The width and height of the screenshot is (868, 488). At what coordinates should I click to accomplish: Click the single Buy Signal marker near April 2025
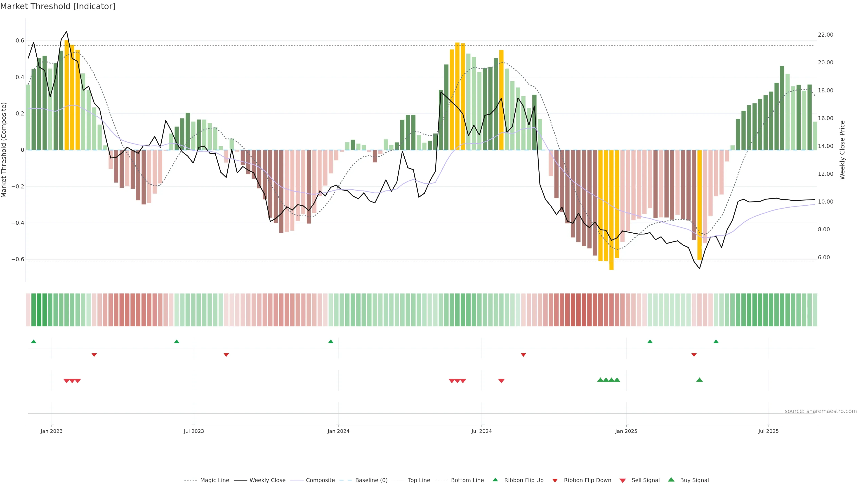coord(699,380)
